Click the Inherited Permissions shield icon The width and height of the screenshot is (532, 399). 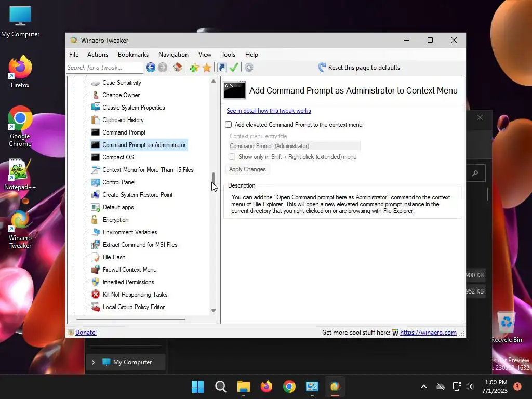click(x=96, y=282)
